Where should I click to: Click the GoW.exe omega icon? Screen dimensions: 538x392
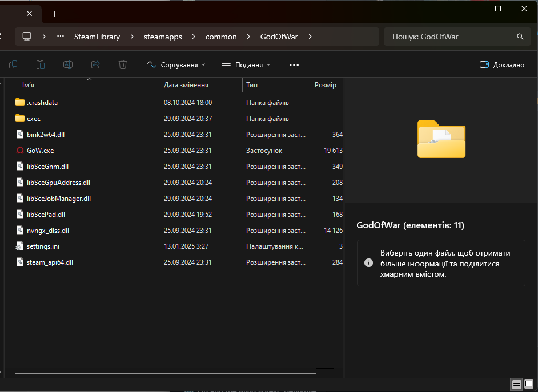pyautogui.click(x=20, y=151)
